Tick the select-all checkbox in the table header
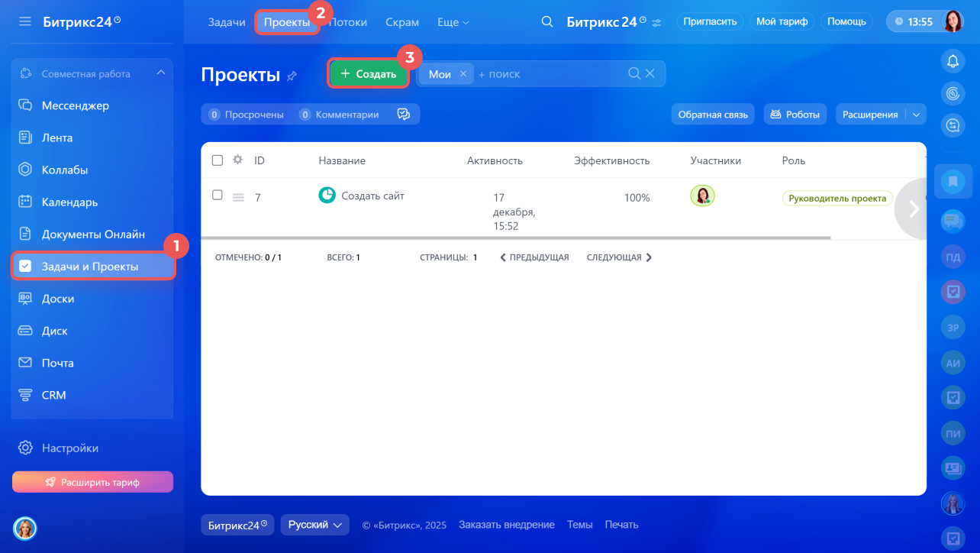This screenshot has height=553, width=980. click(218, 160)
